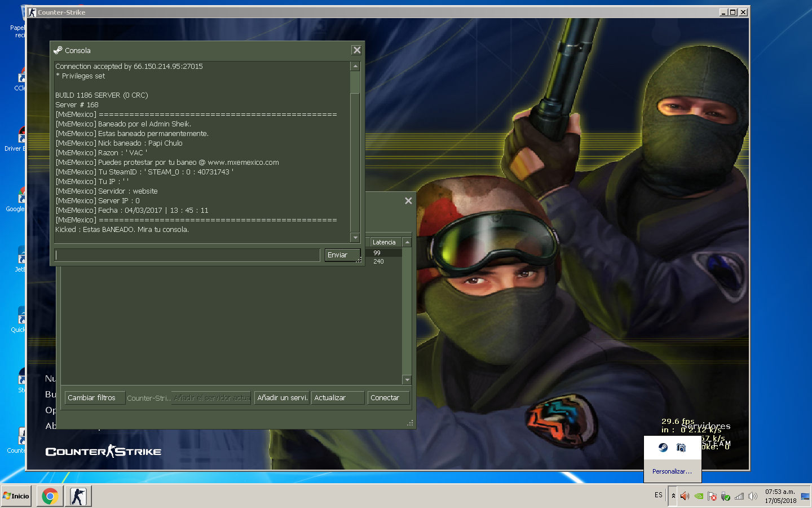Viewport: 812px width, 508px height.
Task: Close the Consola window
Action: [356, 50]
